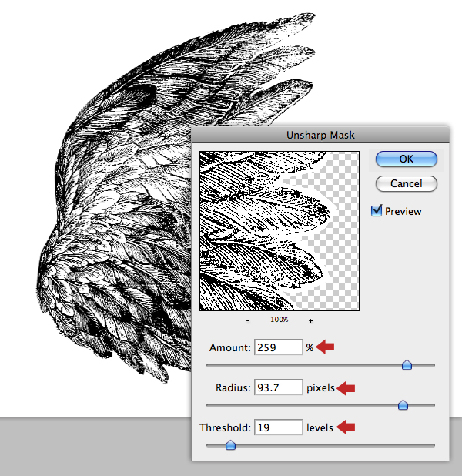Click the Amount label text
Screen dimensions: 462x476
coord(230,347)
